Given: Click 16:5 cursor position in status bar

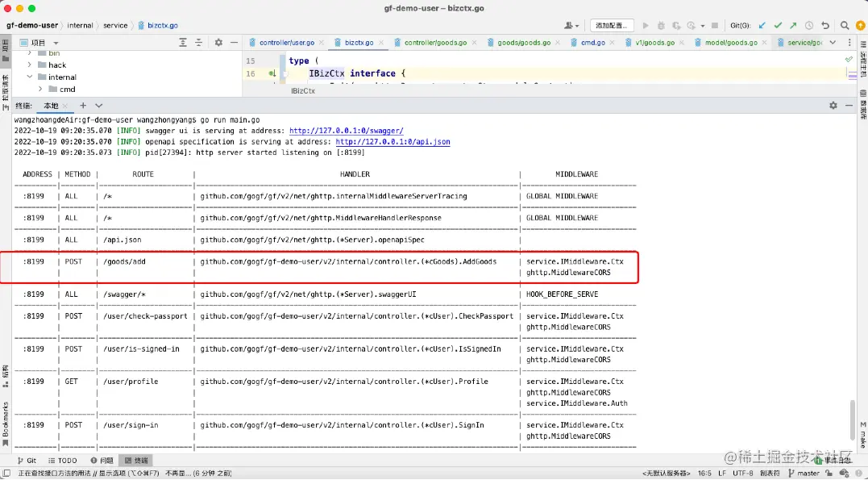Looking at the screenshot, I should [704, 474].
